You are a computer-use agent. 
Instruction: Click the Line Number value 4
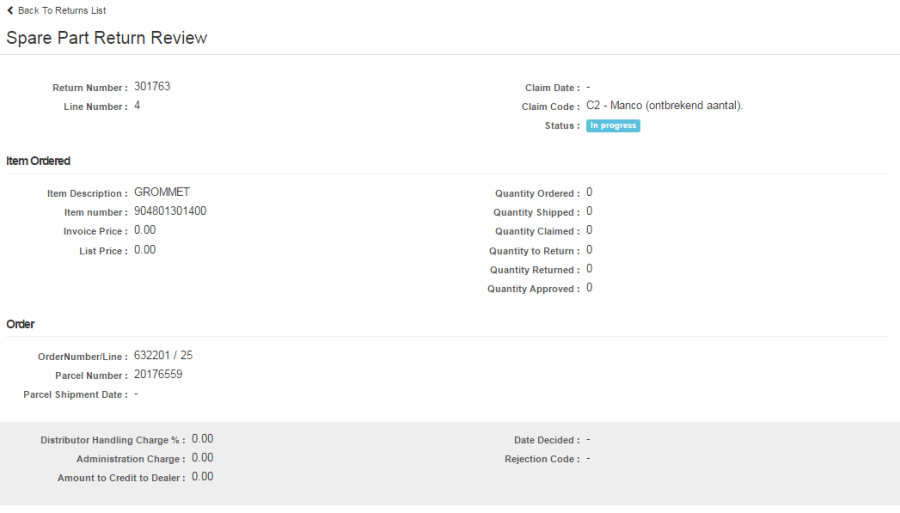tap(137, 106)
